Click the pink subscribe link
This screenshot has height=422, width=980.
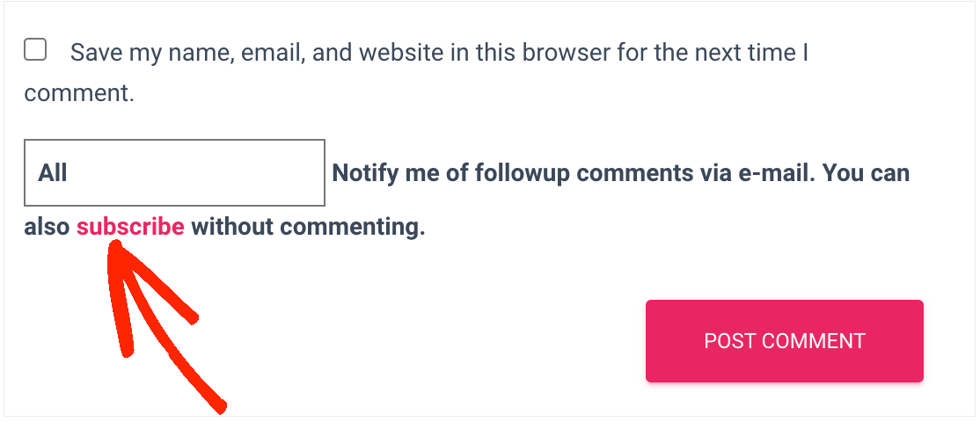tap(130, 227)
